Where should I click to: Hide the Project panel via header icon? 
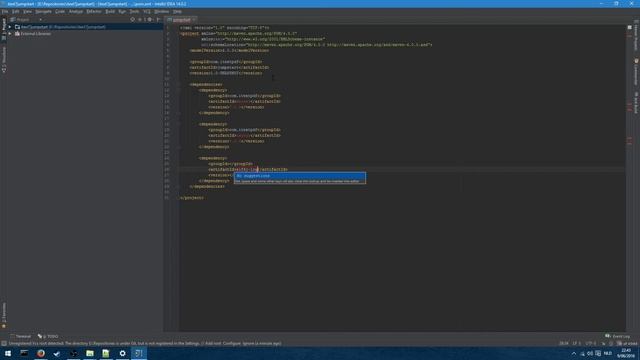coord(158,20)
